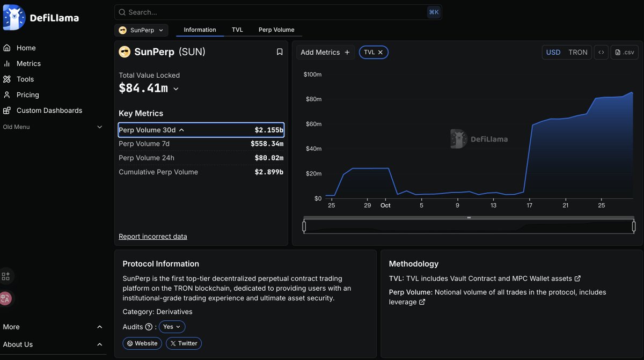This screenshot has height=360, width=644.
Task: Open the embed code icon button
Action: 601,52
